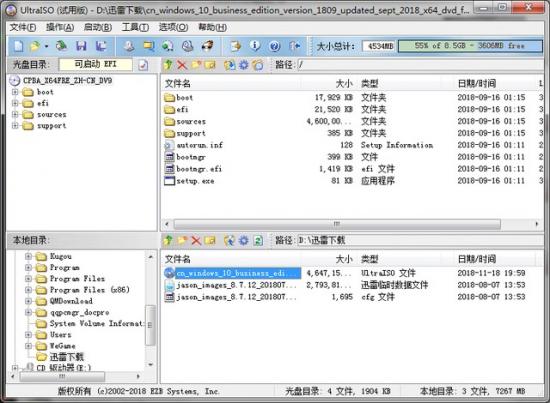Click the red Delete X in local toolbar
Screen dimensions: 550x403
click(x=196, y=241)
